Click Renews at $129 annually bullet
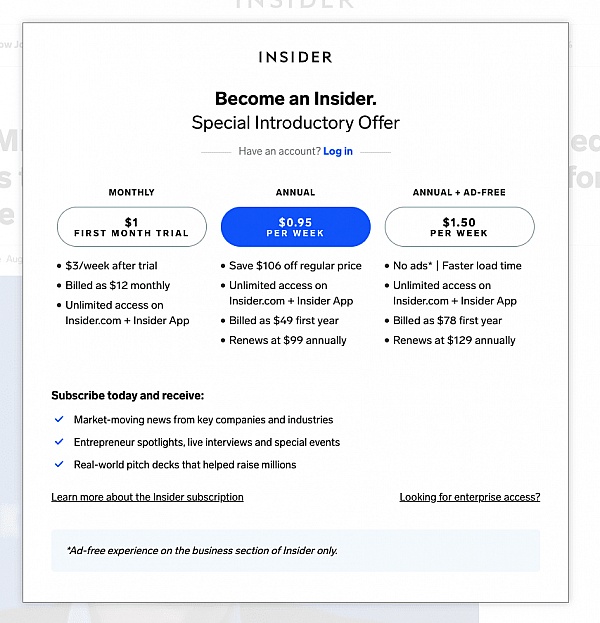Screen dimensions: 600x623 pyautogui.click(x=454, y=340)
